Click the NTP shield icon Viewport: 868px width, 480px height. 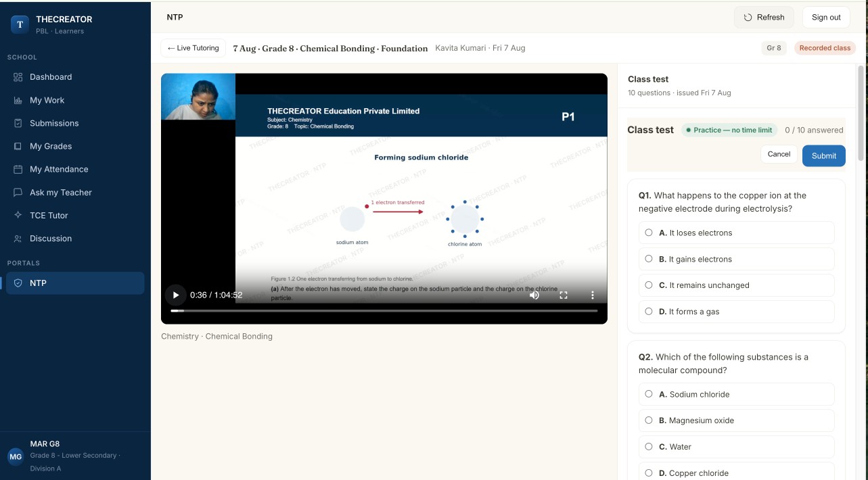tap(18, 283)
